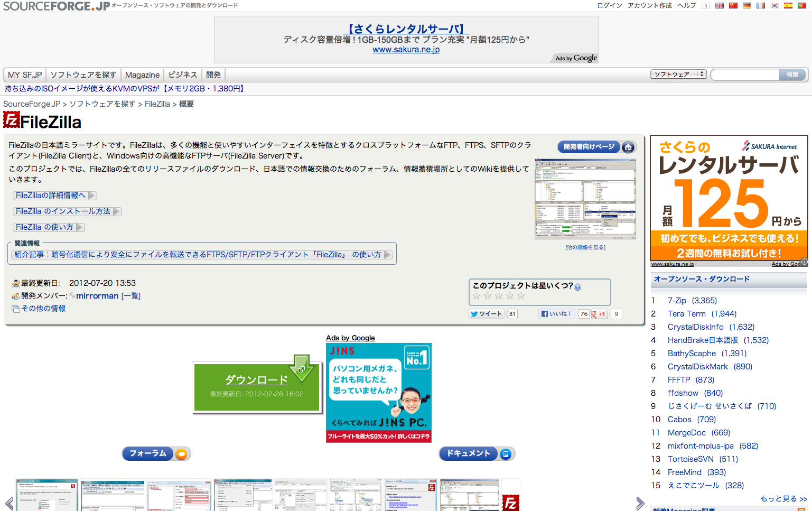Open 7-Zip in download ranking
812x511 pixels.
(x=677, y=301)
